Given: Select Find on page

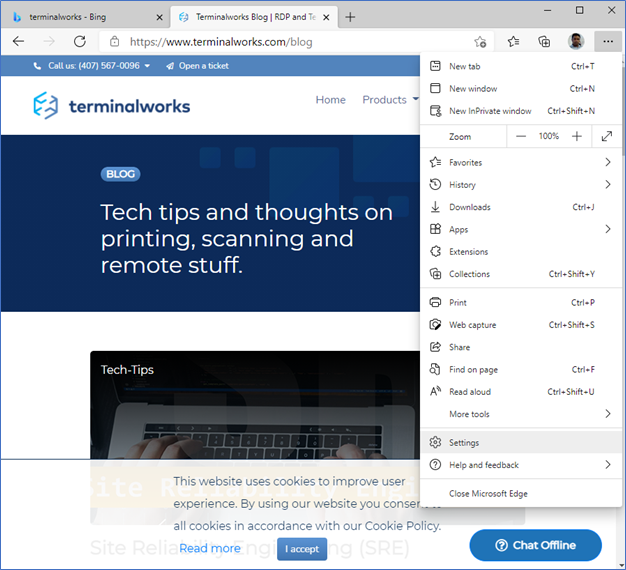Looking at the screenshot, I should click(x=521, y=370).
